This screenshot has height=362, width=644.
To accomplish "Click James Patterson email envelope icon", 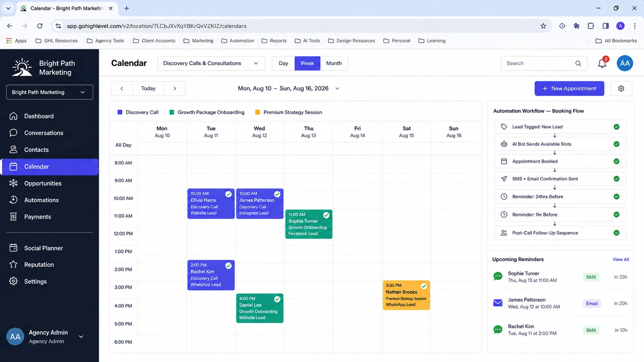I will point(498,303).
